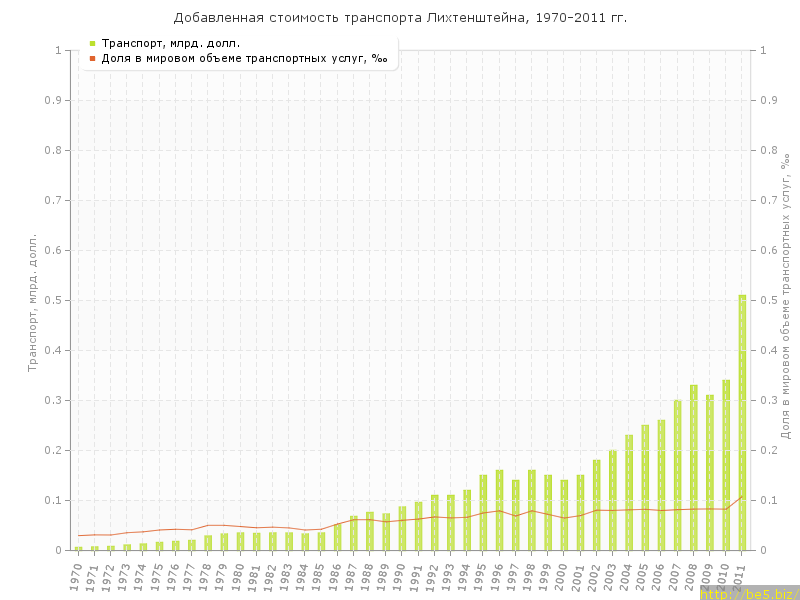
Task: Toggle the 'Транспорт, млрд. долл.' legend series
Action: coord(171,43)
